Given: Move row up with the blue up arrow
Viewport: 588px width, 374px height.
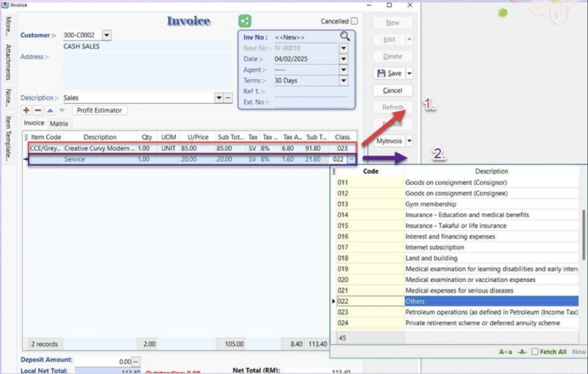Looking at the screenshot, I should (x=50, y=110).
